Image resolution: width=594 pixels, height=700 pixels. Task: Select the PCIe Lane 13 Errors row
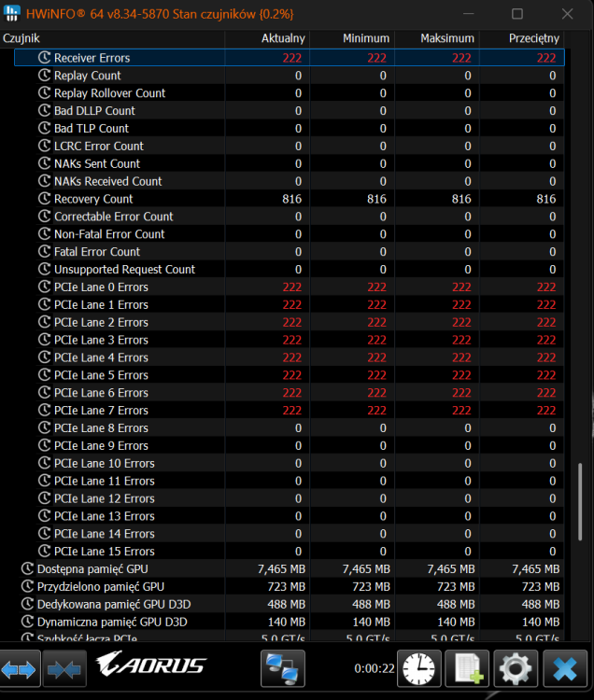290,516
